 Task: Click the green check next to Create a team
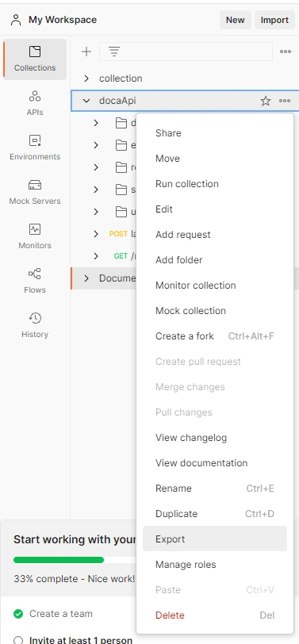pyautogui.click(x=18, y=614)
